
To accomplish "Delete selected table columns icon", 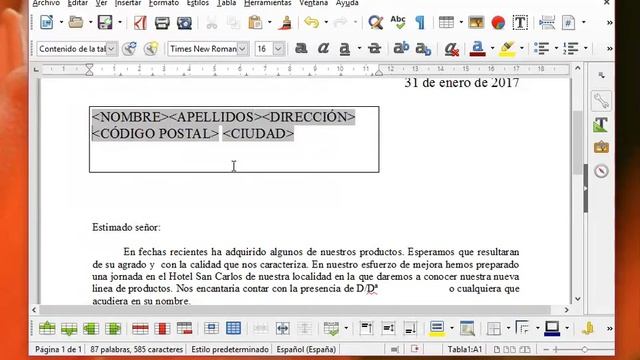I will coord(162,328).
